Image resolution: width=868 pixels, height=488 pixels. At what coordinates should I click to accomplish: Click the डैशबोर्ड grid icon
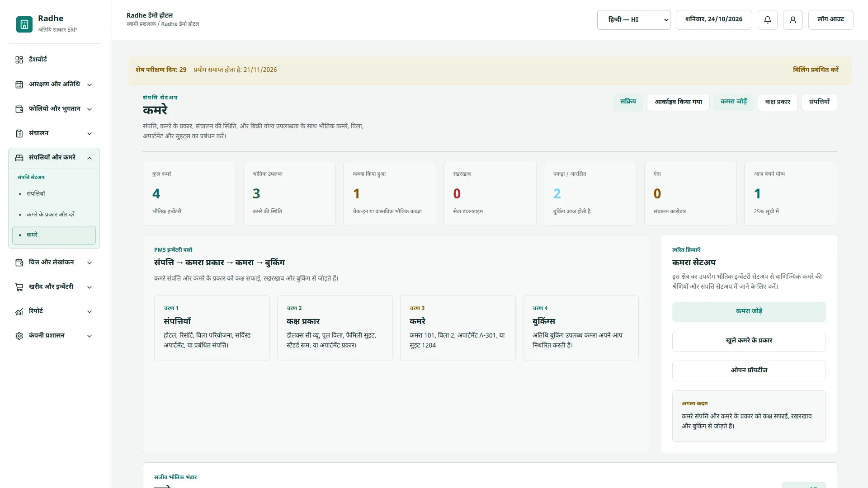click(19, 60)
